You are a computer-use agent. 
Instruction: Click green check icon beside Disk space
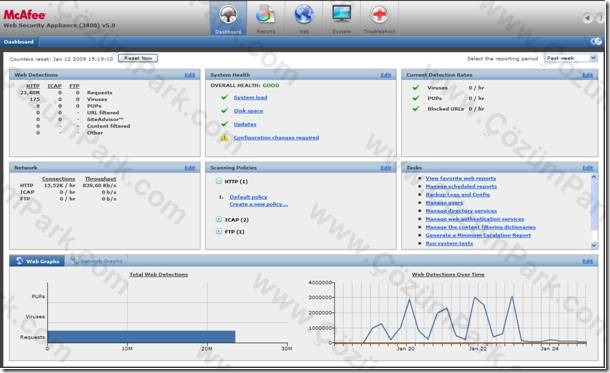click(x=224, y=111)
